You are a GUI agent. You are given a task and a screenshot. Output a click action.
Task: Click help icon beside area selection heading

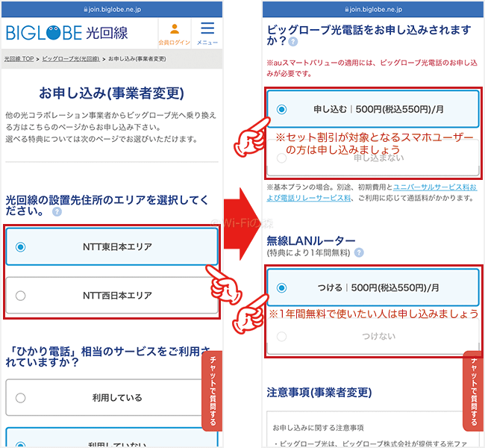point(57,212)
